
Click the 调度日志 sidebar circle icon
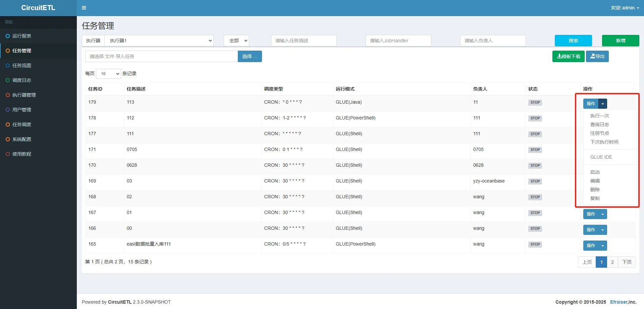[x=8, y=80]
